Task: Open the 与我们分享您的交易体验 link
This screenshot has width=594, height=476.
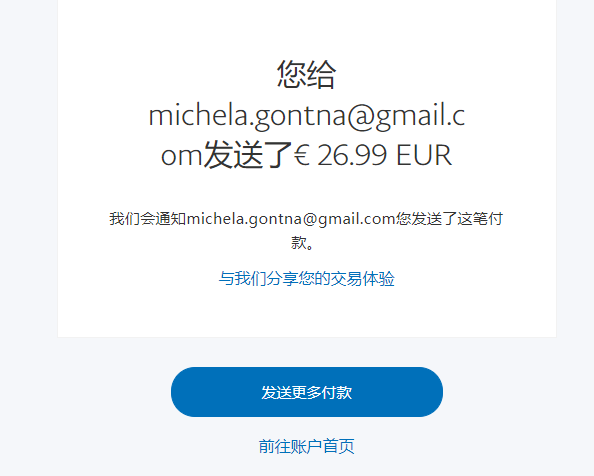Action: (306, 279)
